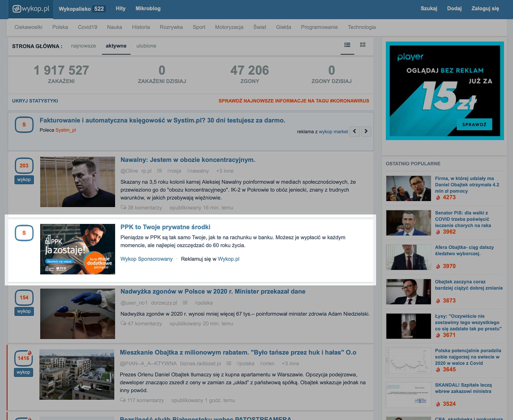Open related links icon on Nadwyżka zgonów post

click(x=185, y=303)
